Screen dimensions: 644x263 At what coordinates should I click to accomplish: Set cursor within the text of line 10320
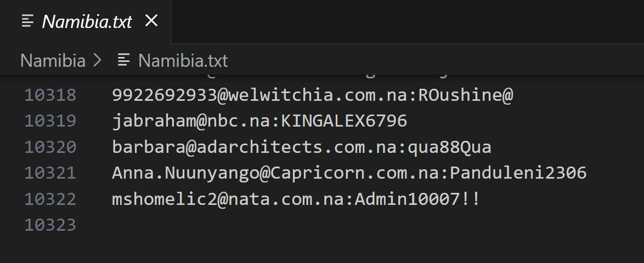tap(301, 147)
